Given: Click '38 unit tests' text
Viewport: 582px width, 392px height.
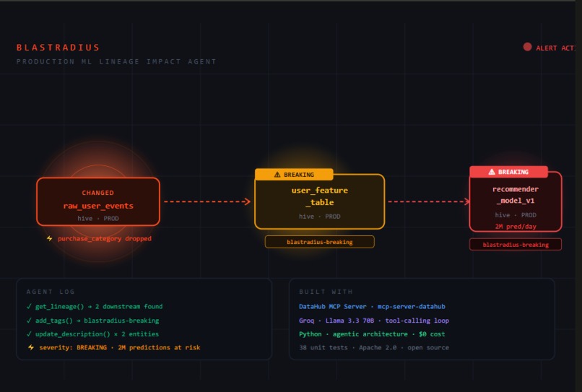Looking at the screenshot, I should click(323, 347).
